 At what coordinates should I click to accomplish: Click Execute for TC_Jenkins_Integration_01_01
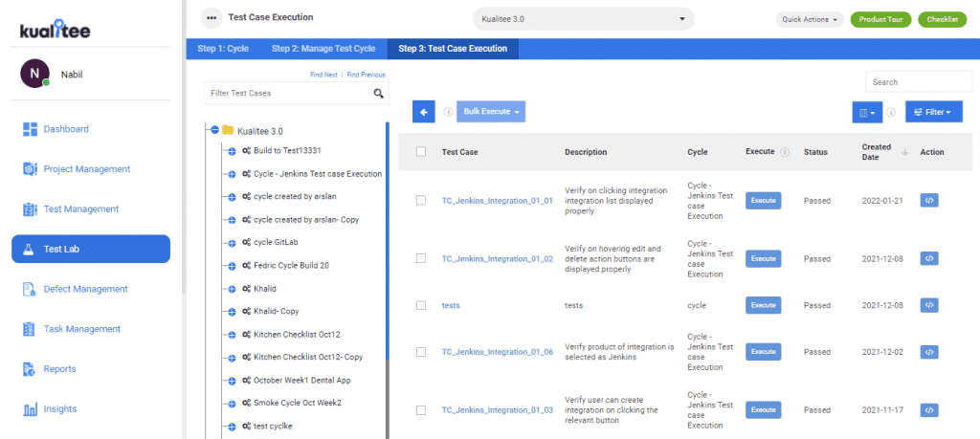pyautogui.click(x=763, y=201)
